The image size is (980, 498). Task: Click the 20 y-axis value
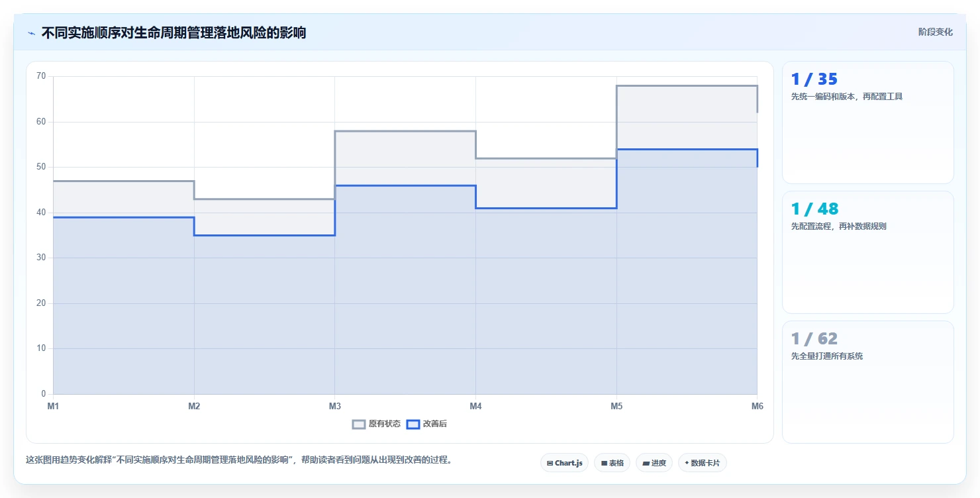pyautogui.click(x=41, y=303)
